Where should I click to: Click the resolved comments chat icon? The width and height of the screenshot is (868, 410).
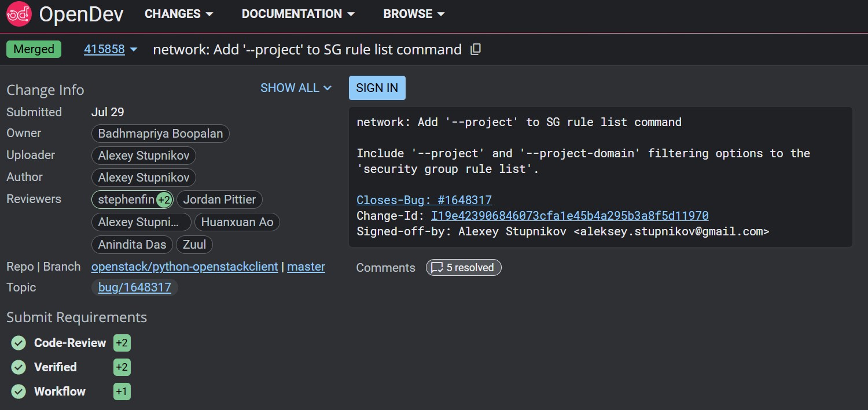point(437,268)
